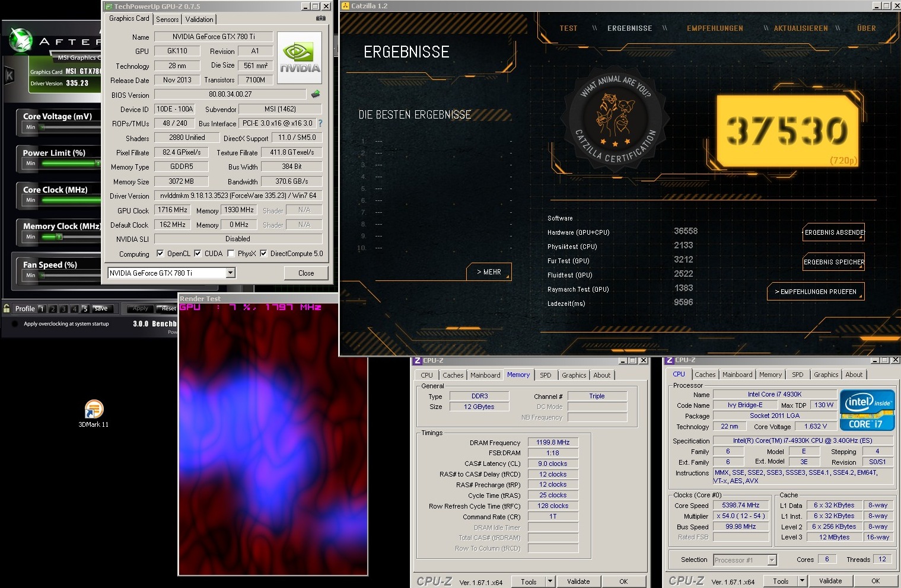Open the GPU selection dropdown in GPU-Z
Viewport: 901px width, 588px height.
231,273
